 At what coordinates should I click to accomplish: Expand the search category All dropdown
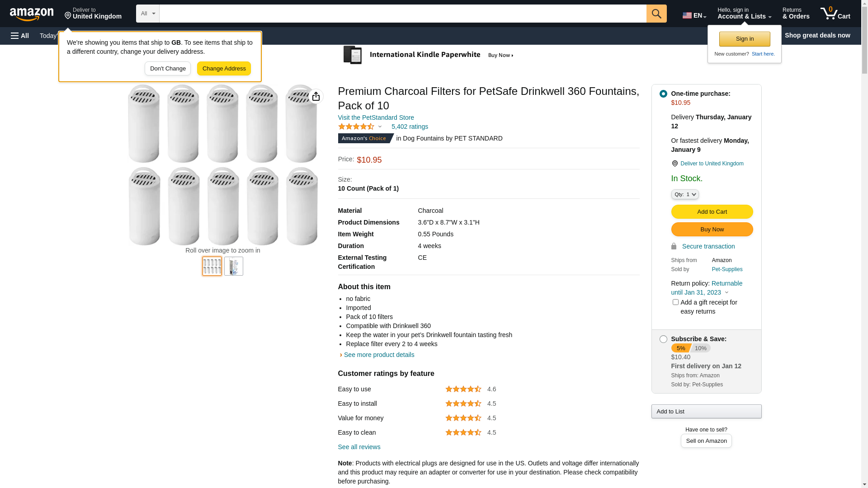(147, 14)
